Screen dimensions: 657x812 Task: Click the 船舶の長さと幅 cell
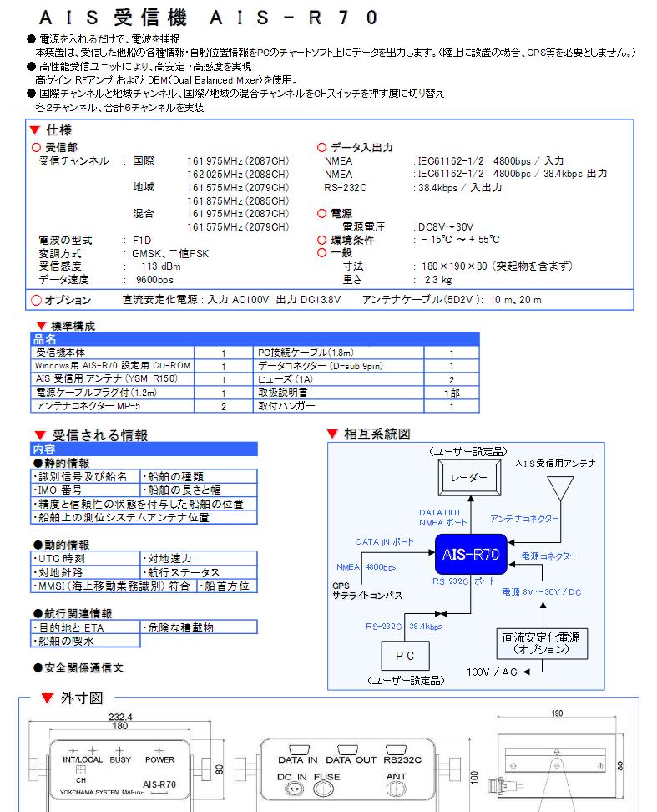coord(199,490)
